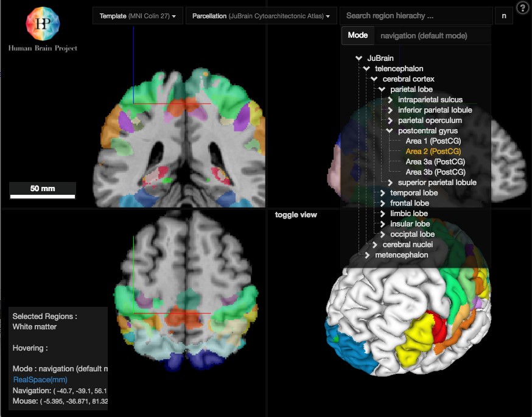Click the RealSpace(mm) link
532x417 pixels.
click(40, 380)
